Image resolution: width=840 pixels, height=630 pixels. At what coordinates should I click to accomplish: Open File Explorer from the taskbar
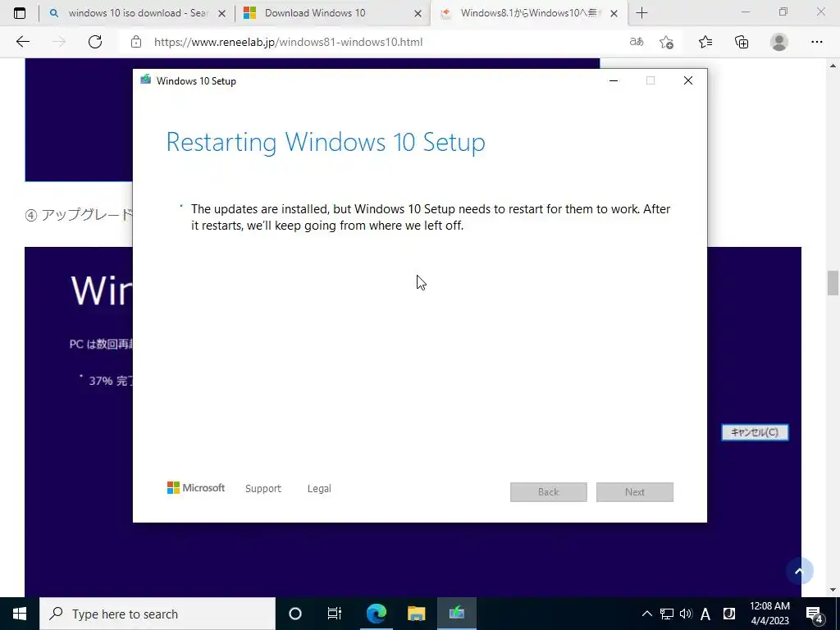click(416, 614)
